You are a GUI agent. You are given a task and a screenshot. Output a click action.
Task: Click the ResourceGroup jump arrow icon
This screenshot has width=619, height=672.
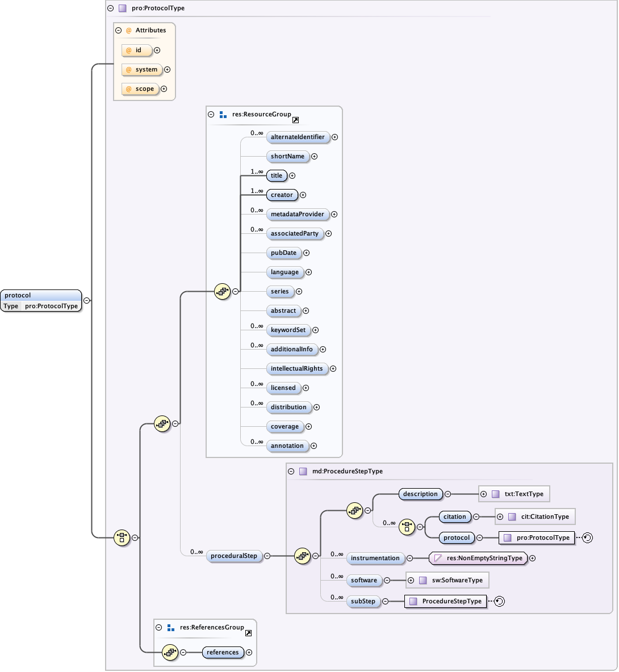tap(295, 120)
